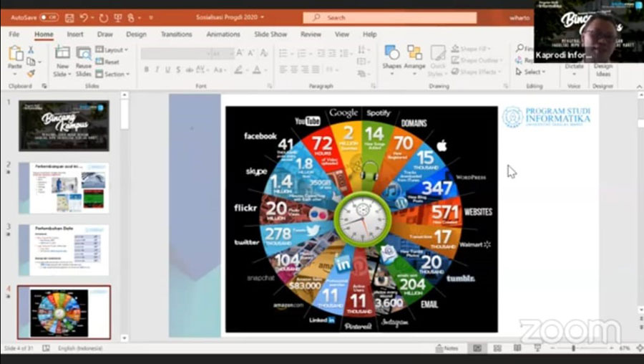Expand the Section dropdown

click(x=112, y=74)
